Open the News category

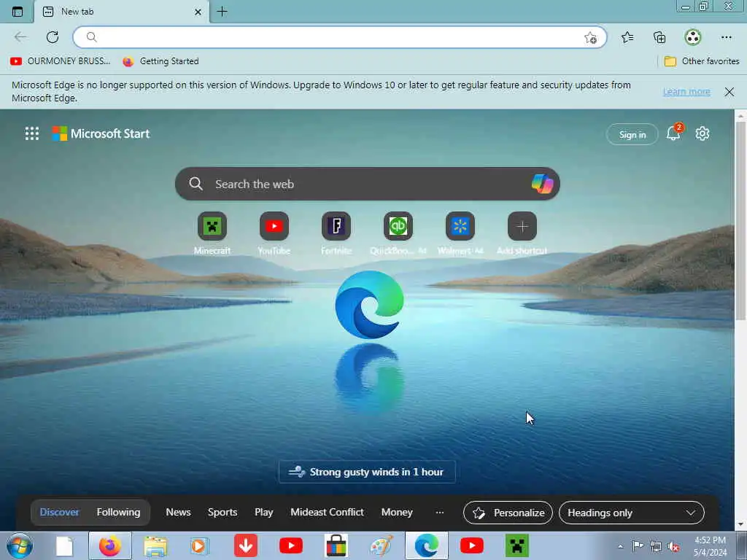pyautogui.click(x=178, y=513)
